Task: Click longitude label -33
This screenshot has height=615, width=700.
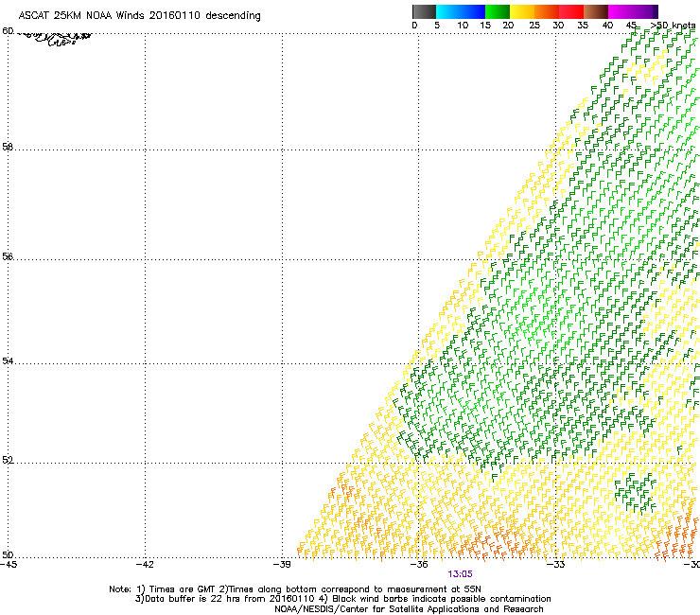Action: (556, 565)
